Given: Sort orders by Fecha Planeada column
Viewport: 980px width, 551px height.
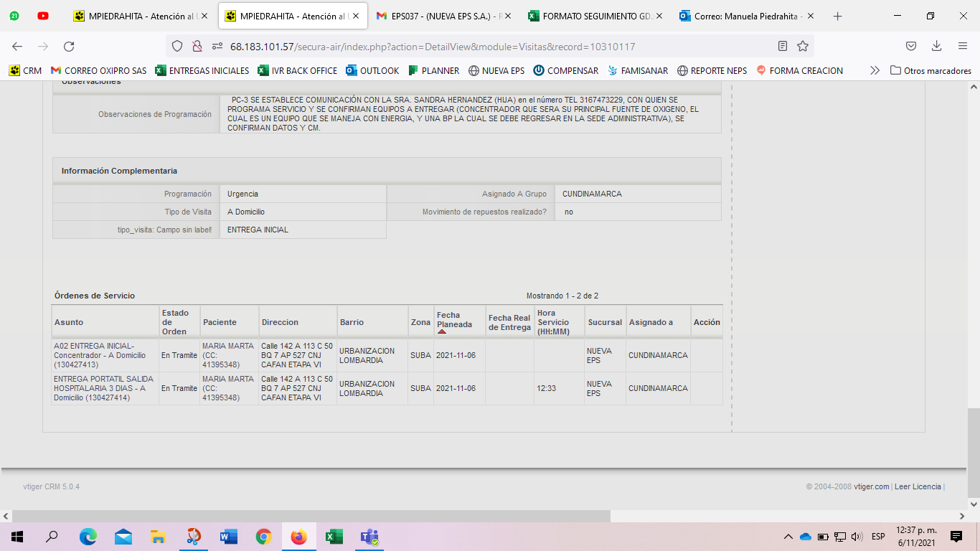Looking at the screenshot, I should point(454,319).
